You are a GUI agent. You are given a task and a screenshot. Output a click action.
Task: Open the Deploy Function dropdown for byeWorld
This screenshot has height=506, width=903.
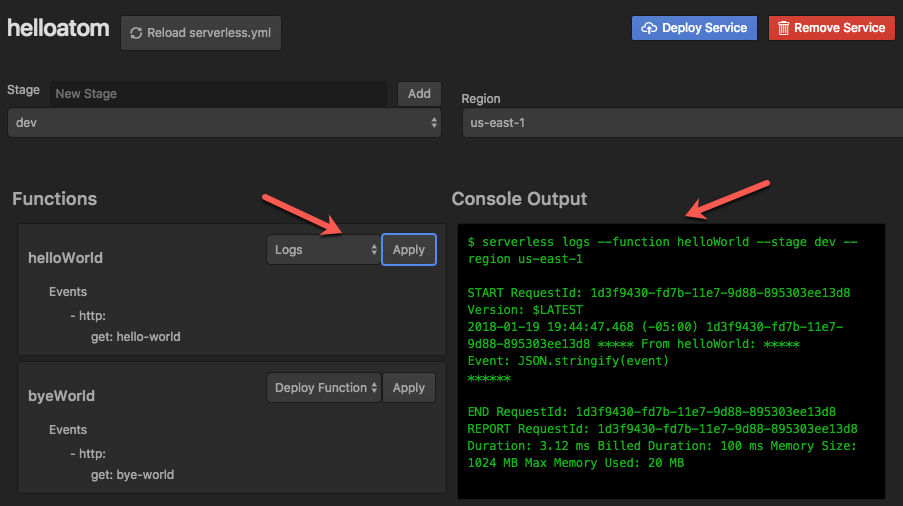(x=324, y=388)
